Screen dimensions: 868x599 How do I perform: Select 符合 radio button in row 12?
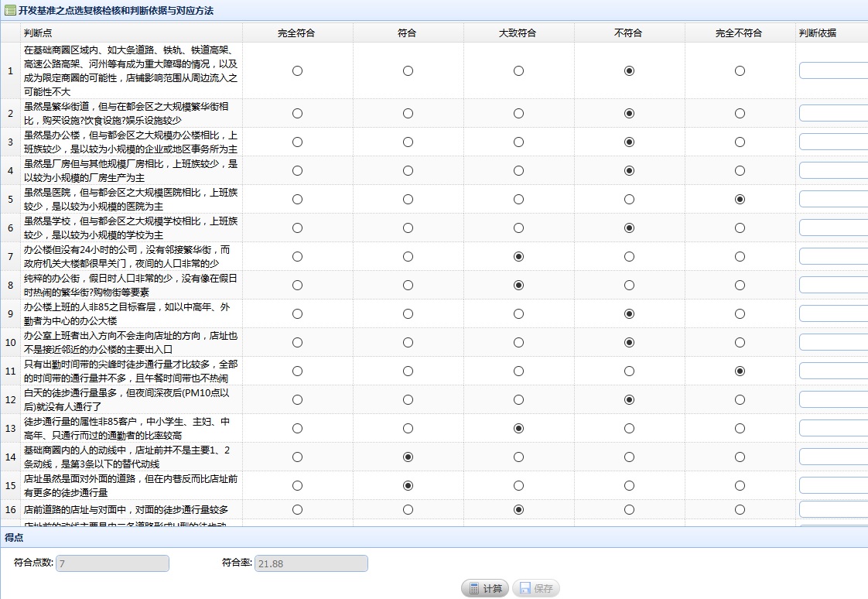pos(408,399)
